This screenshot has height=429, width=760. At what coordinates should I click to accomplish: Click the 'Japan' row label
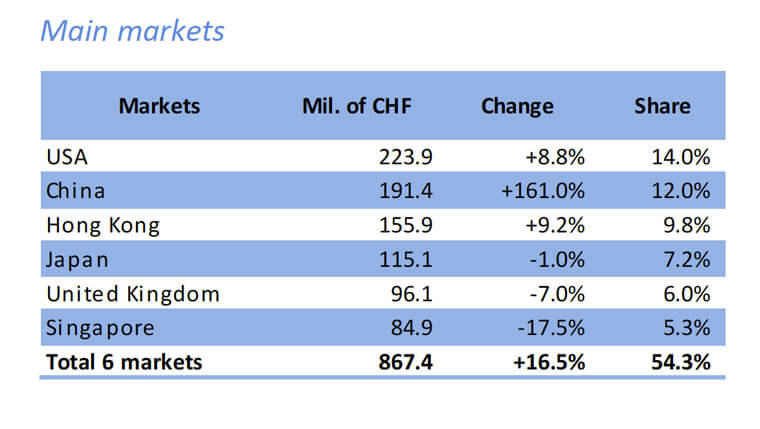76,260
